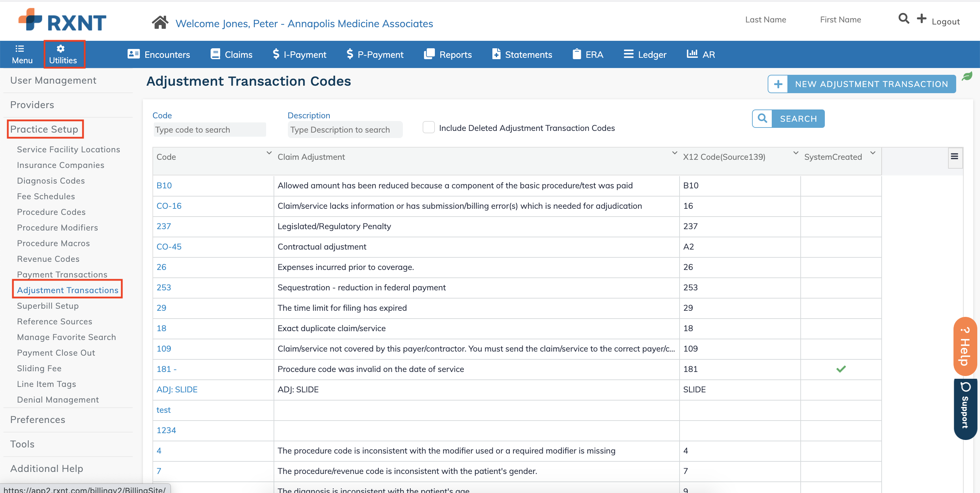Open code ADJ: SLIDE link
Screen dimensions: 980x493
pyautogui.click(x=177, y=390)
